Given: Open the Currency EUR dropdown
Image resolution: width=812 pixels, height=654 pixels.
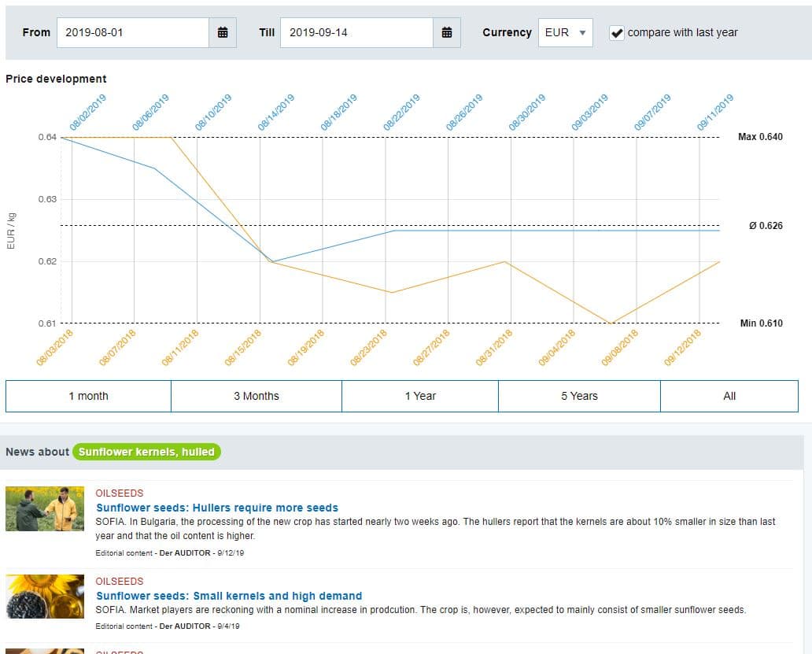Looking at the screenshot, I should pyautogui.click(x=565, y=32).
